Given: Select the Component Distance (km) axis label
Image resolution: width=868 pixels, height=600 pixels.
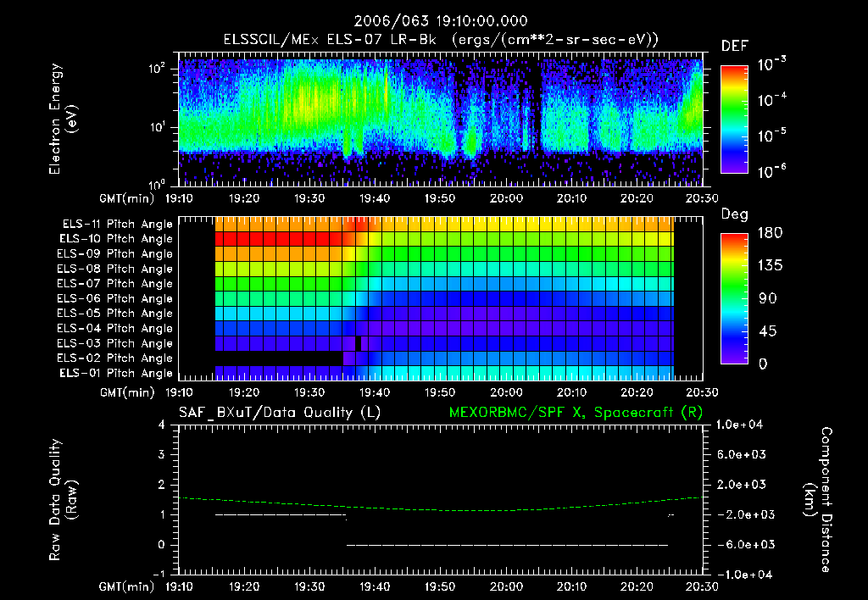Looking at the screenshot, I should (818, 500).
